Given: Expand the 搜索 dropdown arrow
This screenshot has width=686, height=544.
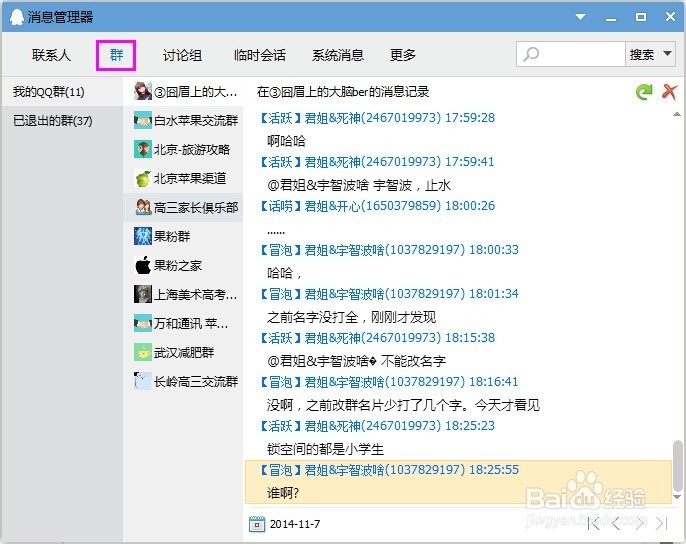Looking at the screenshot, I should (x=667, y=54).
